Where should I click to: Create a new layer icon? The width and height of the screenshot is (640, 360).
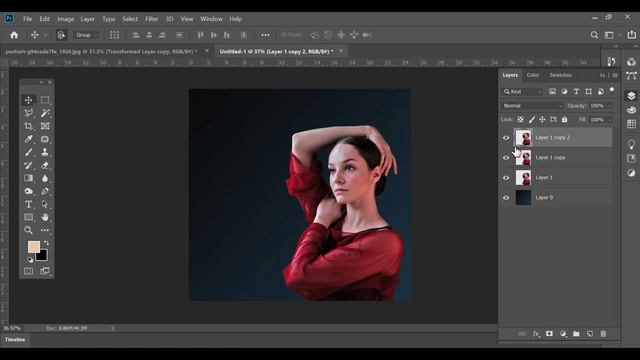[x=590, y=334]
